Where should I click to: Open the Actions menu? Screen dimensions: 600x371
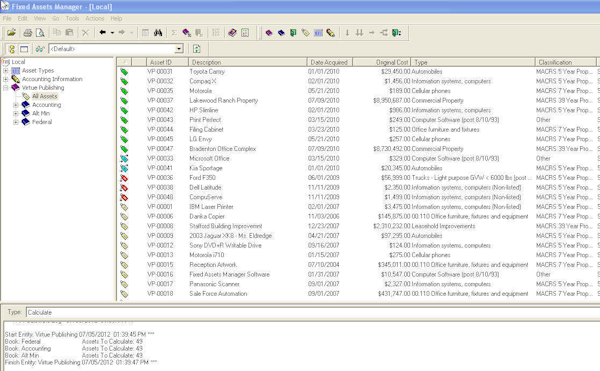point(95,18)
